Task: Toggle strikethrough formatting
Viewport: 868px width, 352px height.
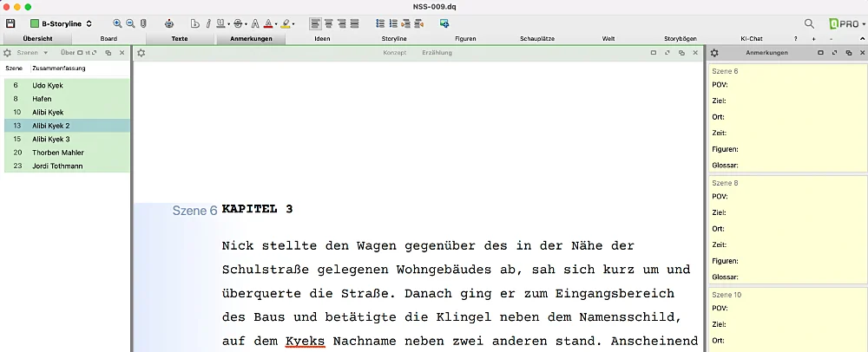Action: (x=238, y=23)
